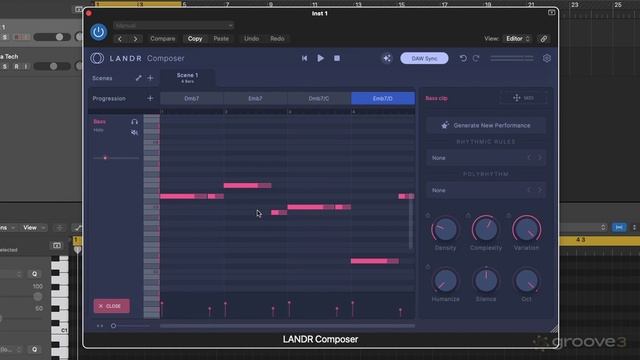Click the link chain icon
This screenshot has height=360, width=640.
544,39
